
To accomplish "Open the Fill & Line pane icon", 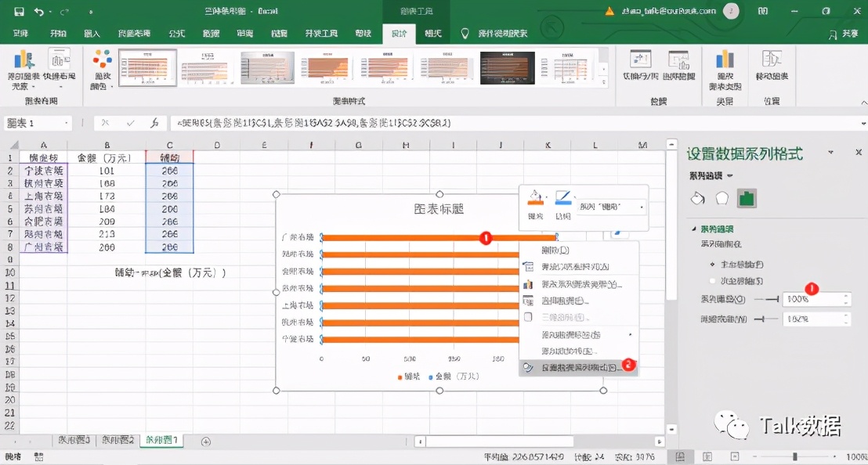I will tap(697, 199).
